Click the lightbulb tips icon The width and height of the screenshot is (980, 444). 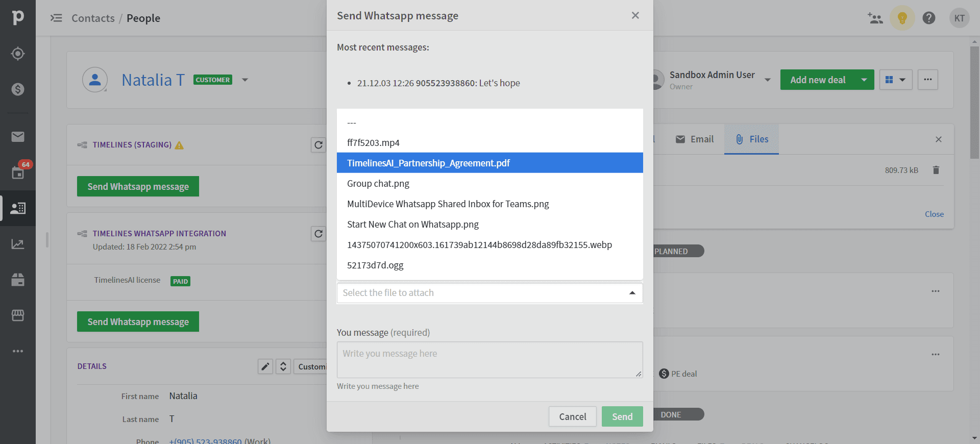click(x=902, y=18)
